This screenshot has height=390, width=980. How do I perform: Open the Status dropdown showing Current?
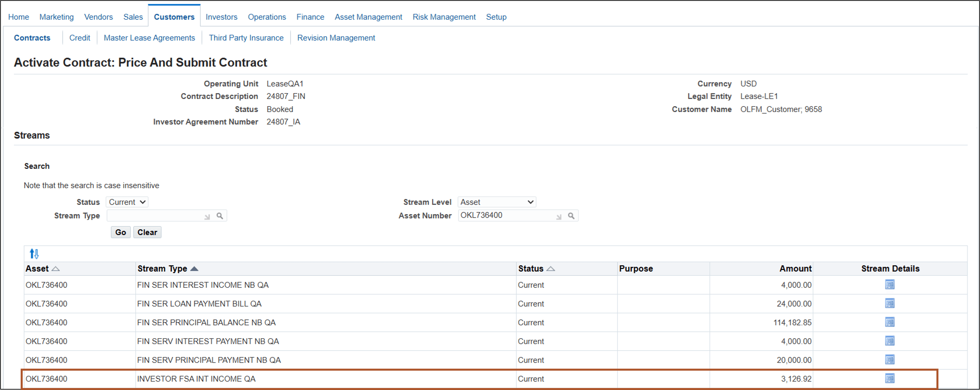point(127,202)
